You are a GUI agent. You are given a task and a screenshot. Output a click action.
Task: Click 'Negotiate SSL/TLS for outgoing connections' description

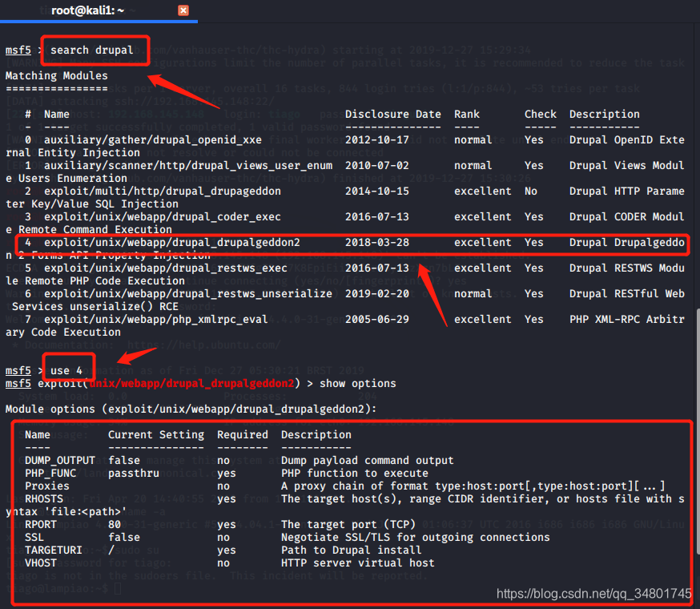coord(416,538)
